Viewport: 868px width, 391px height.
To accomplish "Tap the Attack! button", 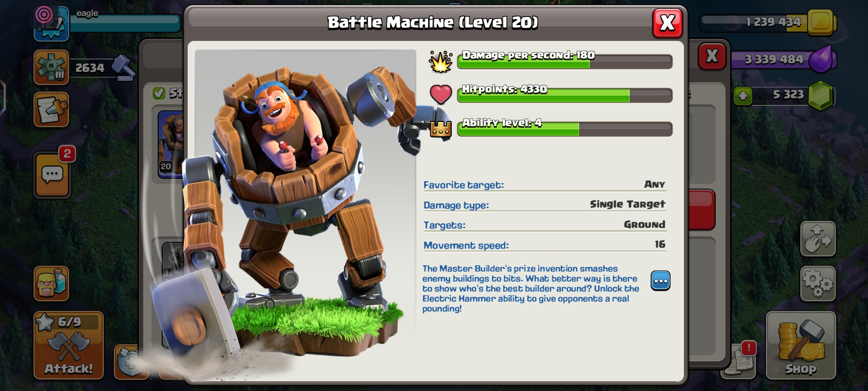I will 69,345.
